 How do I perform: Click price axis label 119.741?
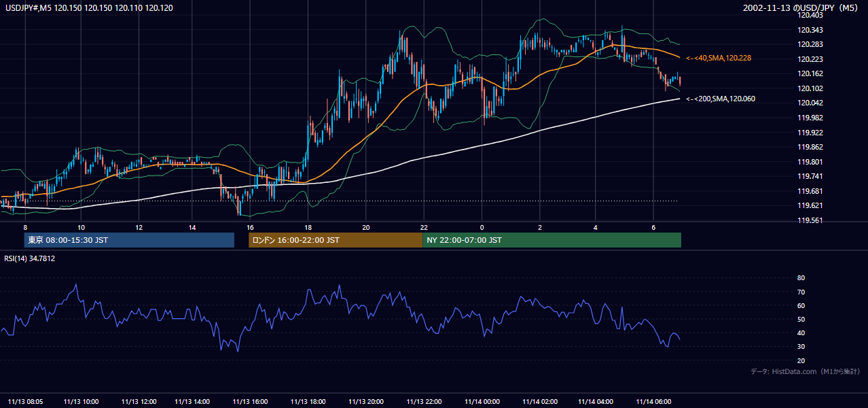pyautogui.click(x=810, y=176)
